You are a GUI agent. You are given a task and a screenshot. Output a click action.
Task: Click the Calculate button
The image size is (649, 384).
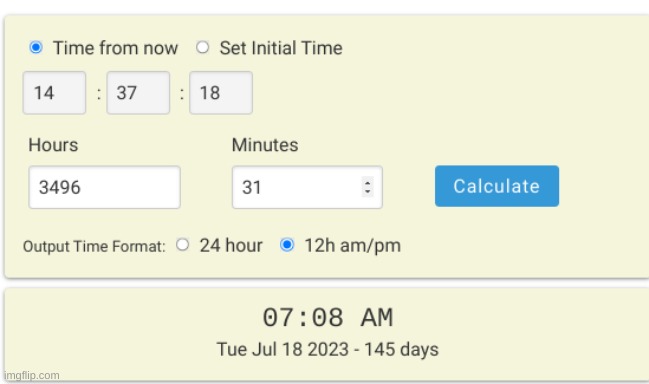click(x=497, y=186)
